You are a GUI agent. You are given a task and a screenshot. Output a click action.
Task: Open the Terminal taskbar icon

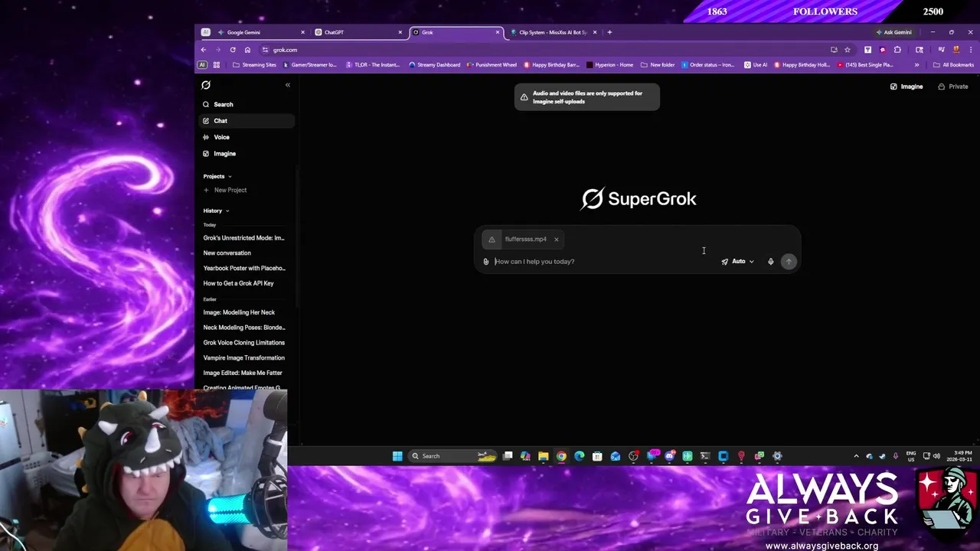(705, 457)
